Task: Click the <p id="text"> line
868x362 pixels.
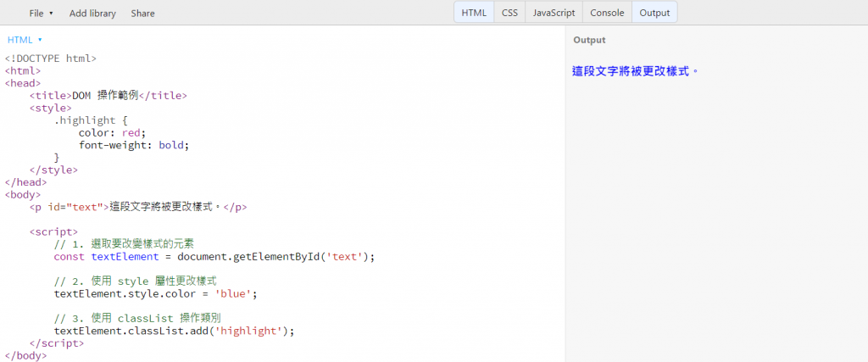Action: tap(138, 207)
